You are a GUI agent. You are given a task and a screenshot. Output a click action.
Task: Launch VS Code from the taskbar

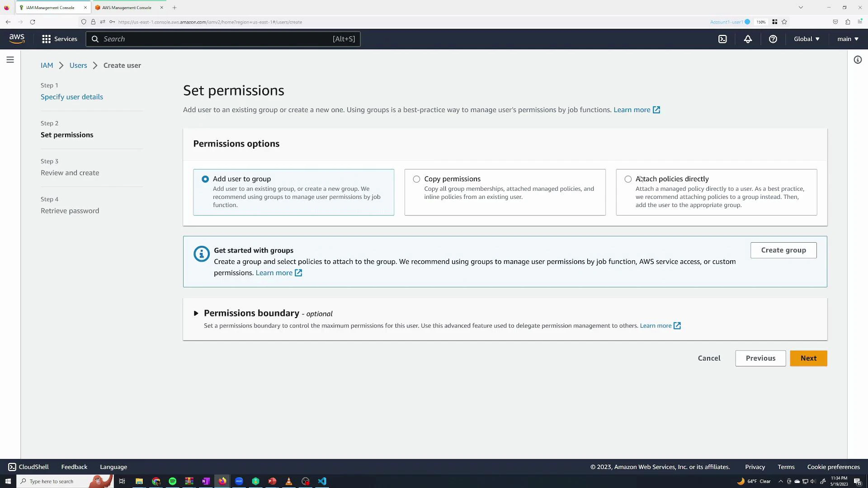point(322,481)
